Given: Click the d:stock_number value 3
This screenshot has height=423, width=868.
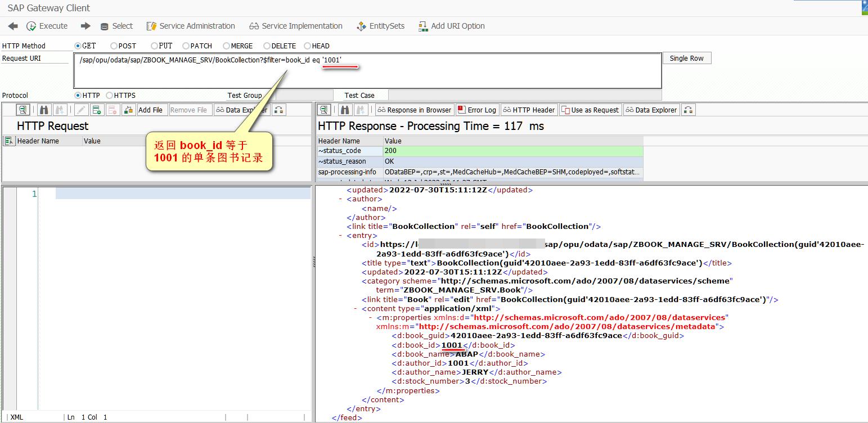Looking at the screenshot, I should tap(467, 381).
